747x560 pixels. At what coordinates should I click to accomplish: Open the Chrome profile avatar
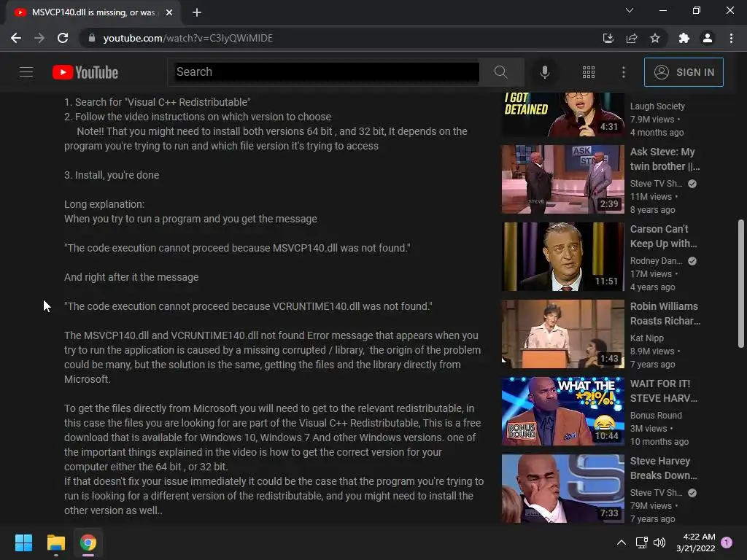tap(708, 38)
